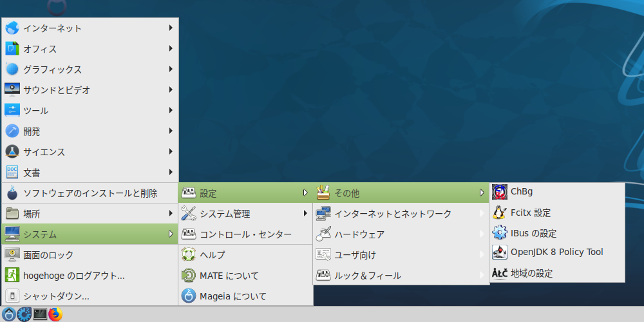Expand the オフィス submenu arrow
The width and height of the screenshot is (644, 322).
pyautogui.click(x=171, y=48)
